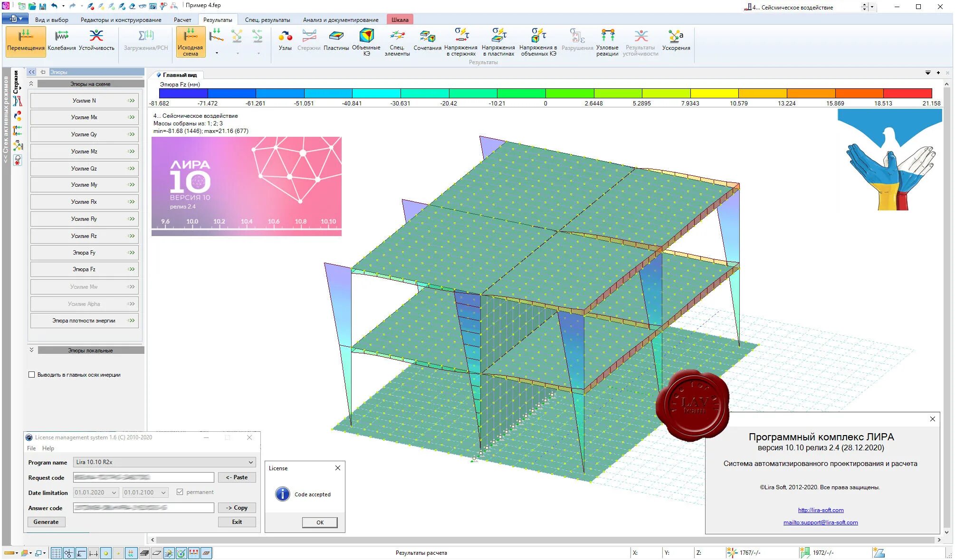The width and height of the screenshot is (955, 560).
Task: Show Пластины results
Action: point(336,41)
